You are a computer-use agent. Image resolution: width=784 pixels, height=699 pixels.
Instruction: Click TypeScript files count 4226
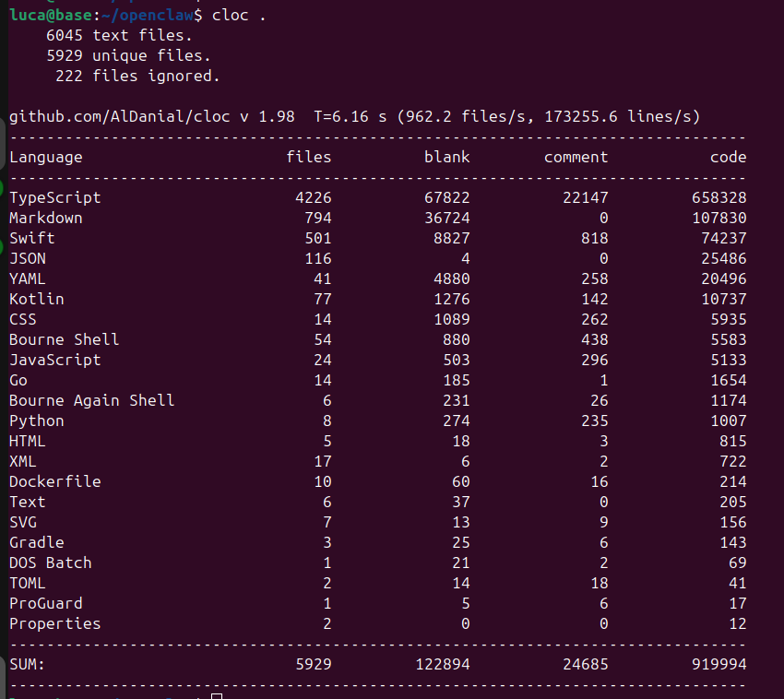[314, 197]
